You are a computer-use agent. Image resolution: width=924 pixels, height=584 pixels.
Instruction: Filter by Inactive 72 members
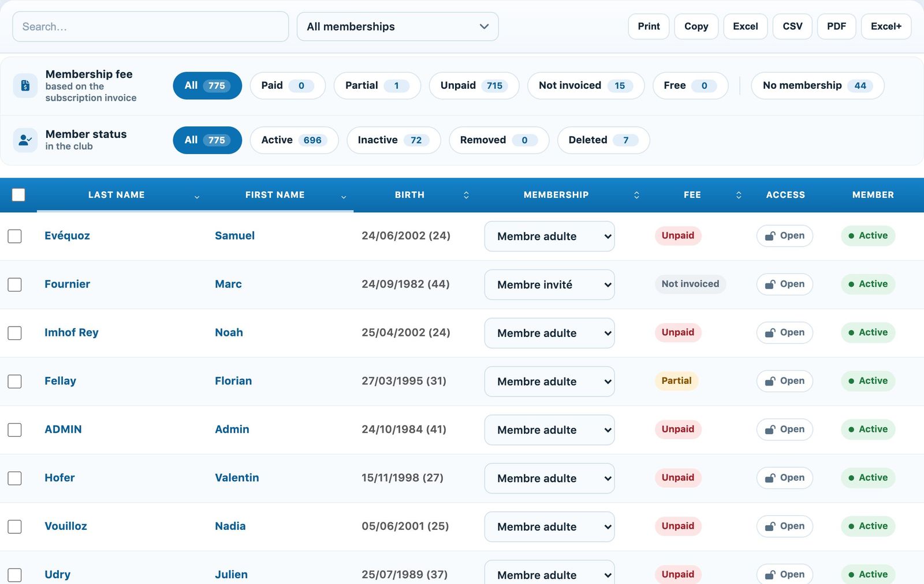(393, 140)
